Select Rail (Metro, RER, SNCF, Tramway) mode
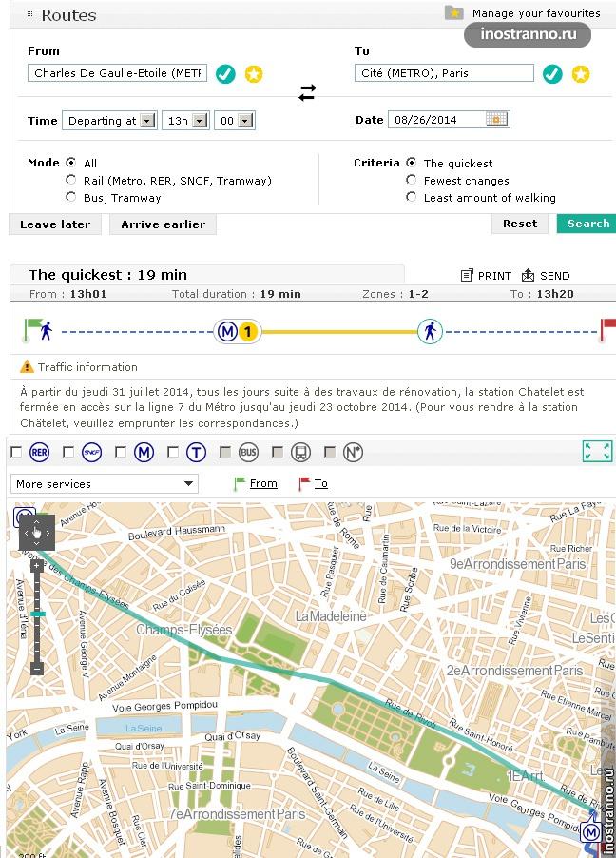616x858 pixels. pos(71,180)
